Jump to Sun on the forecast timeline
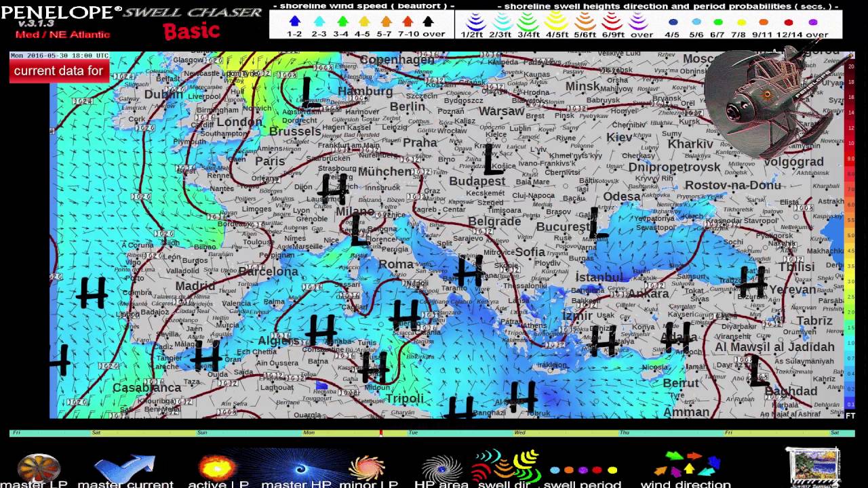 (202, 432)
